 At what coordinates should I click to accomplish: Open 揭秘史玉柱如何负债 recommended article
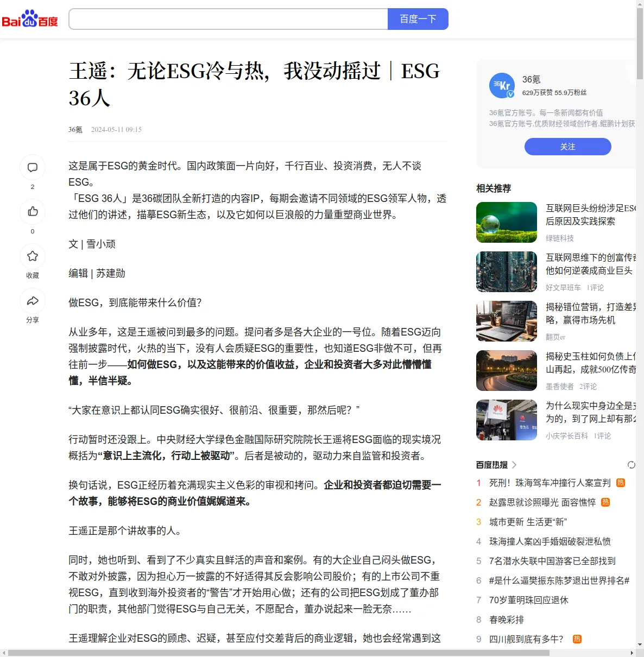[x=591, y=363]
